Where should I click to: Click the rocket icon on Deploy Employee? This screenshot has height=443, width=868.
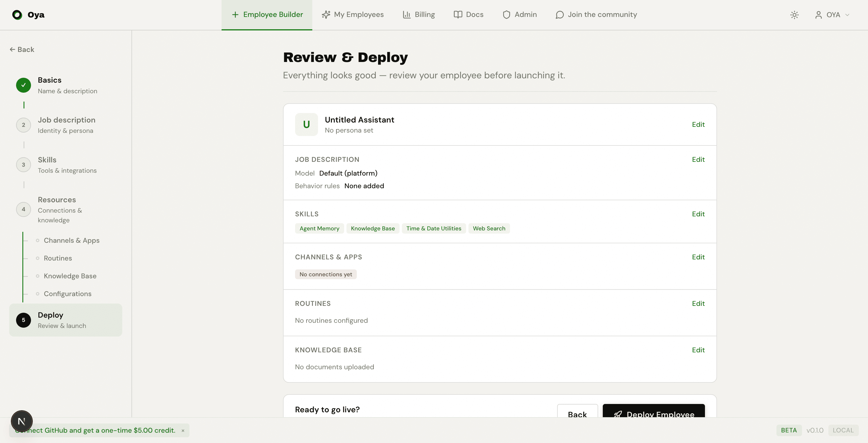pos(618,414)
